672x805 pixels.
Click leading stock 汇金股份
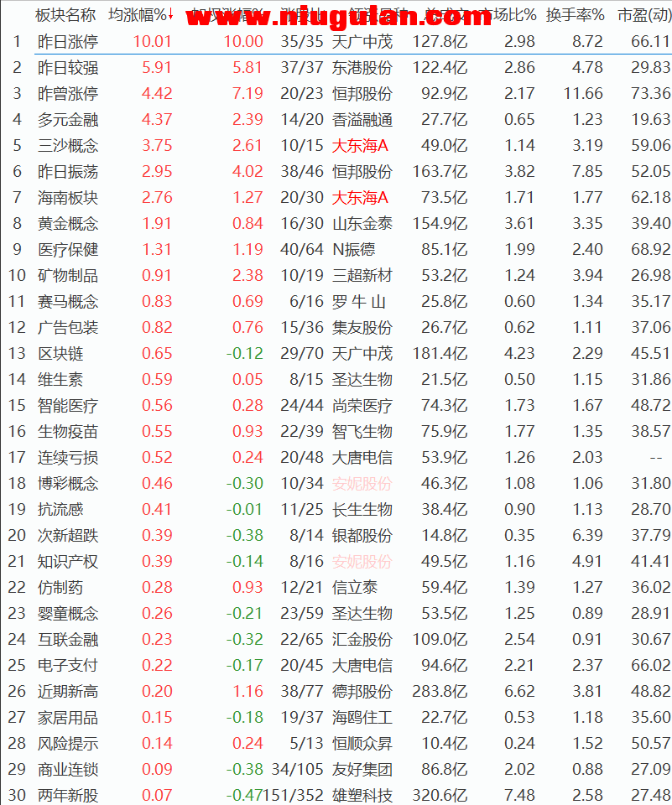pos(362,640)
